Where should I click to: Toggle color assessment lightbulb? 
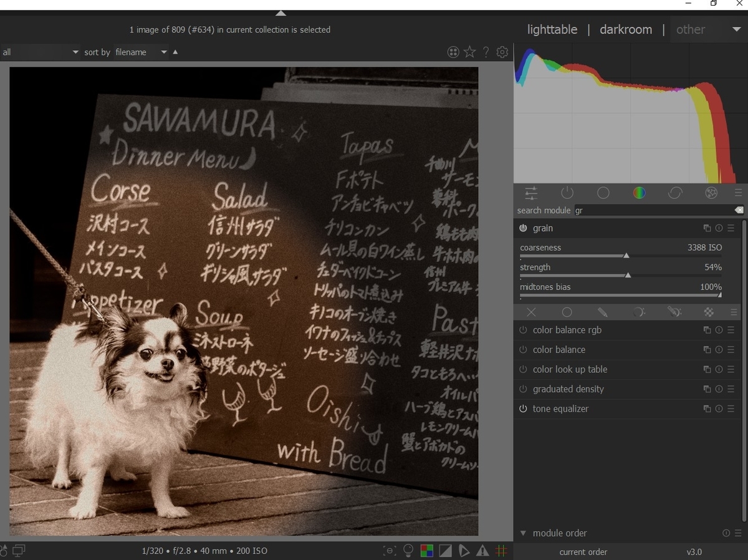tap(408, 551)
